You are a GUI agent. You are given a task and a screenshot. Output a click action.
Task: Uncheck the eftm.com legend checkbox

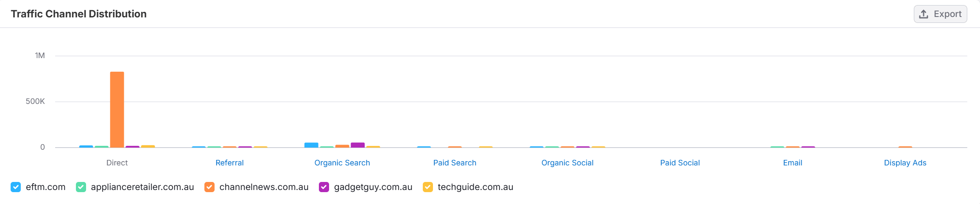pos(16,187)
